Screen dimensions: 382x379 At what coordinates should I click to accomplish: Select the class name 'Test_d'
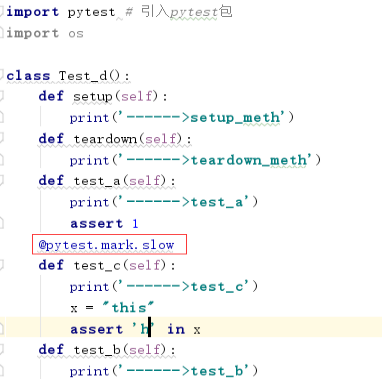coord(83,76)
